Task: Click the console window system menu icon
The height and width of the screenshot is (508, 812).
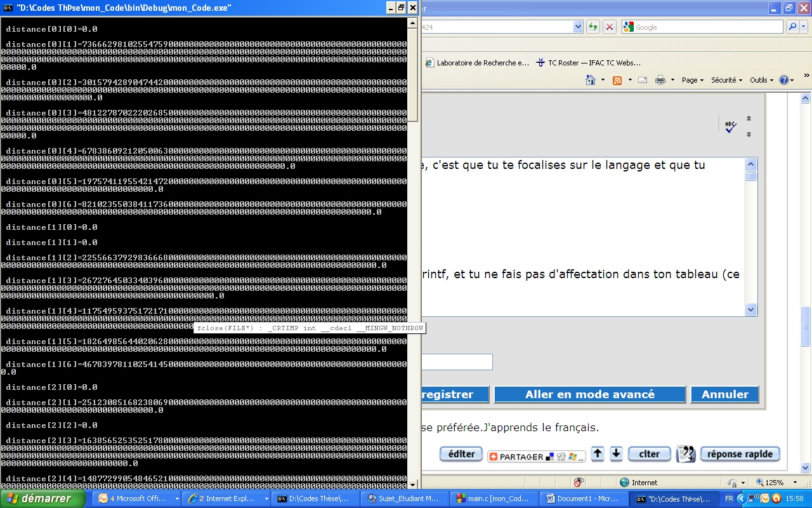Action: point(8,8)
